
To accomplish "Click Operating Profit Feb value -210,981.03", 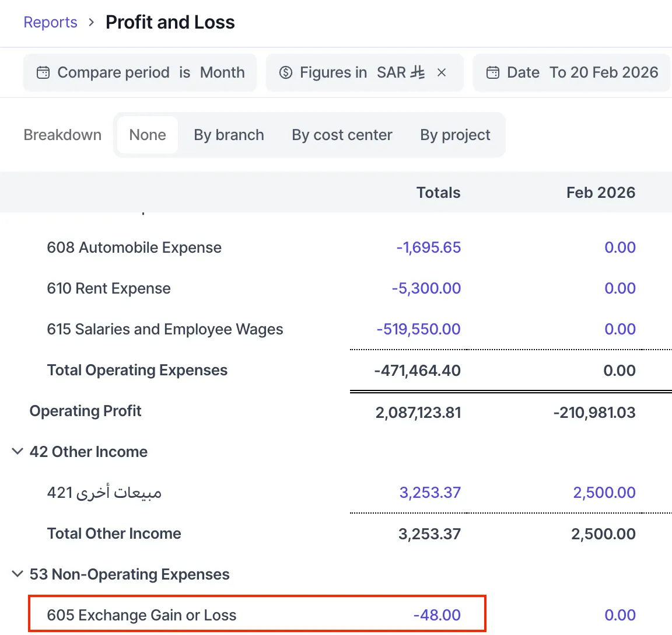I will (x=594, y=413).
